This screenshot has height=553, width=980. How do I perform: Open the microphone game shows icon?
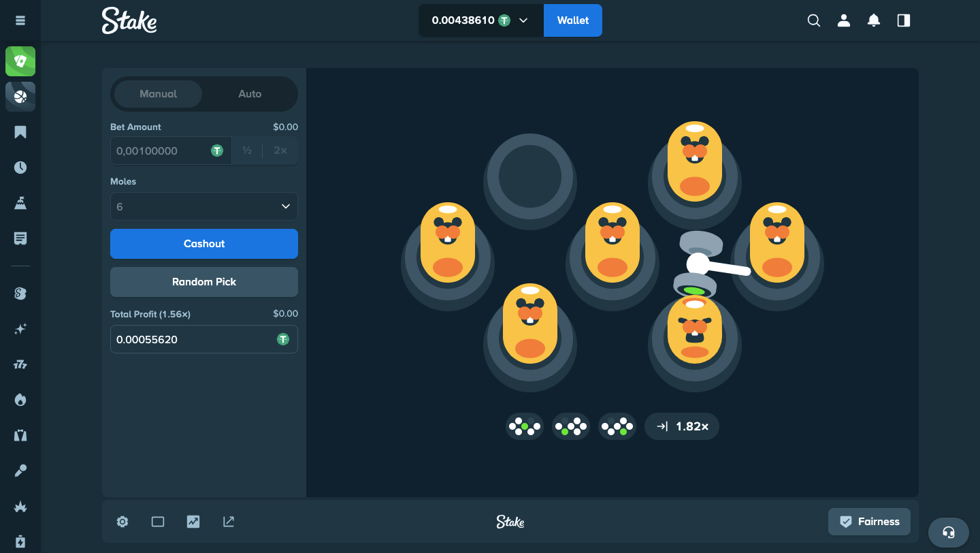20,471
